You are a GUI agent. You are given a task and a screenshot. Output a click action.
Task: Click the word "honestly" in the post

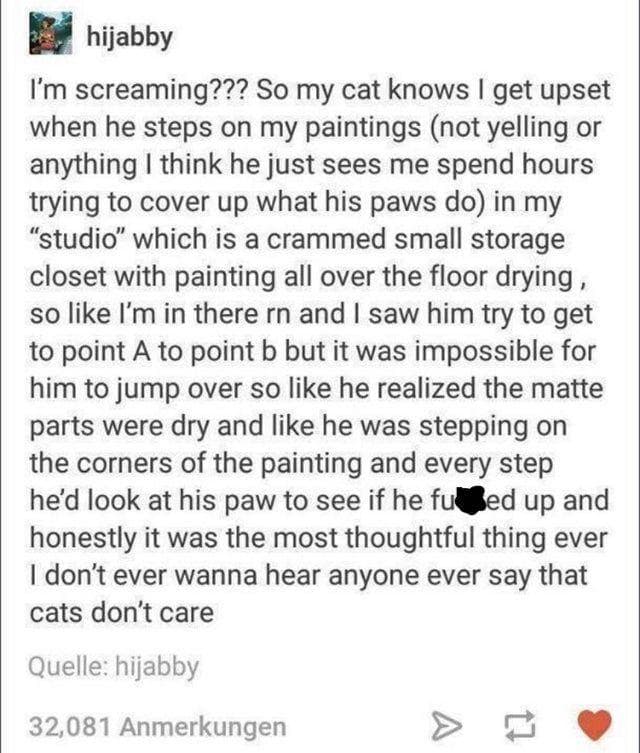tap(83, 539)
